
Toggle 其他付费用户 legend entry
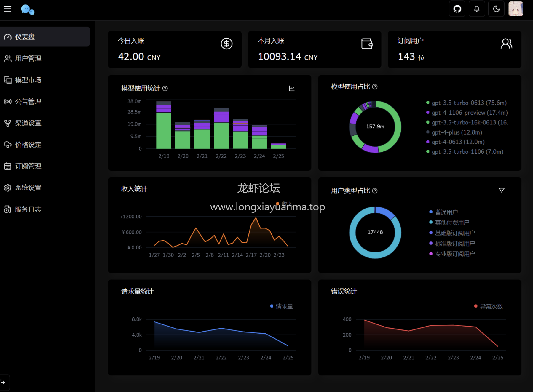coord(449,223)
